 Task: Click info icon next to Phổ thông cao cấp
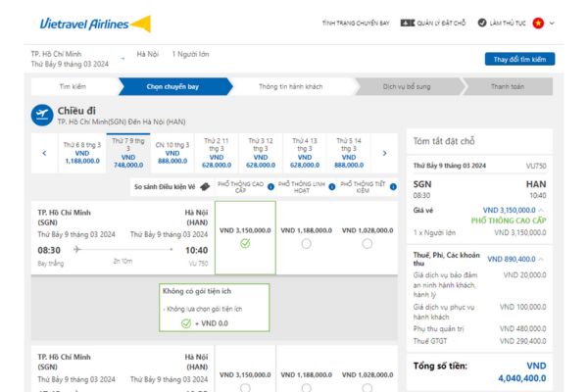point(272,185)
